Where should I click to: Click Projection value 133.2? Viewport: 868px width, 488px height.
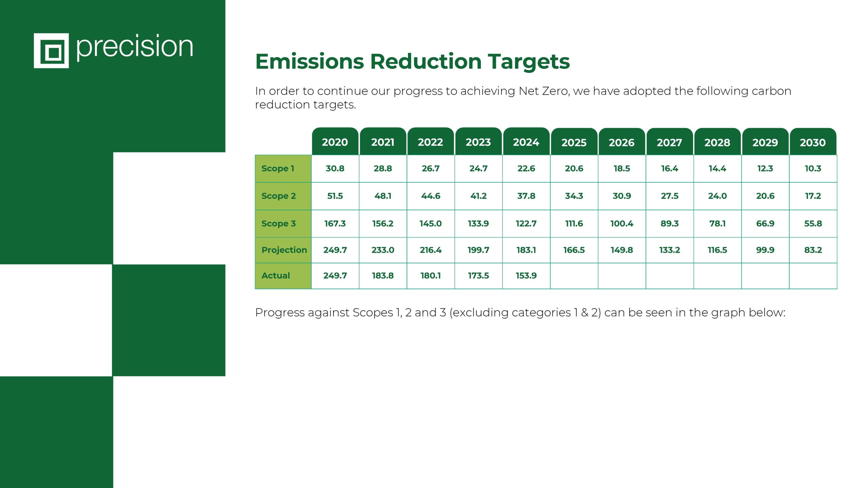pyautogui.click(x=670, y=250)
